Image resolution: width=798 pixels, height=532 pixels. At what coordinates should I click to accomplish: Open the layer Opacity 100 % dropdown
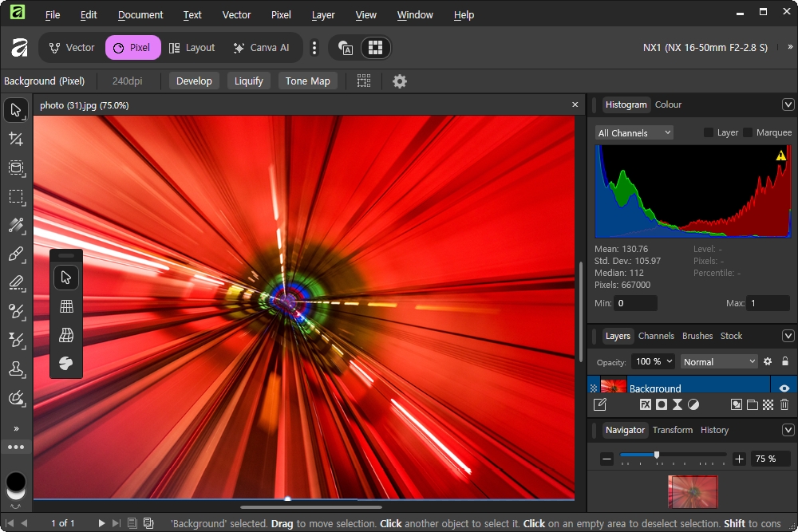coord(653,361)
